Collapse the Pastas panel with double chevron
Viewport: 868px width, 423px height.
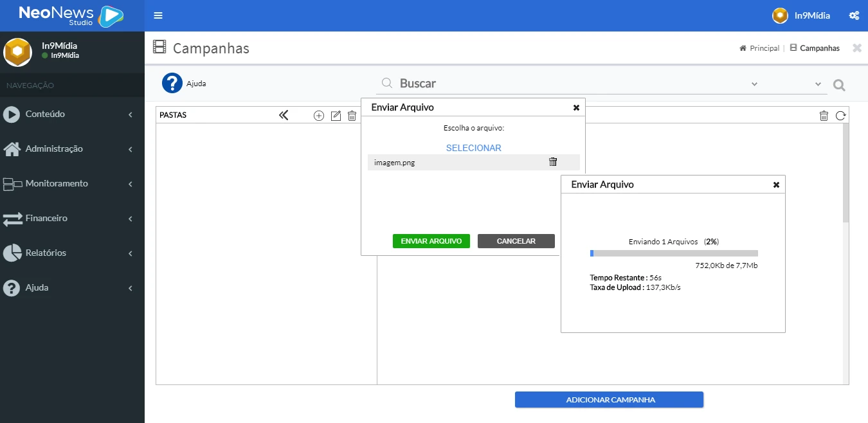tap(284, 115)
